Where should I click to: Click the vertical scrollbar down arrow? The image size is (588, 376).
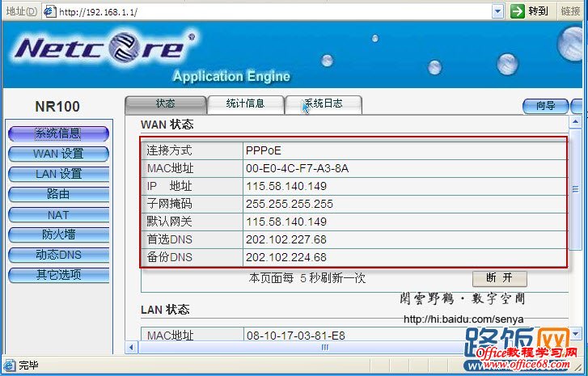(575, 333)
